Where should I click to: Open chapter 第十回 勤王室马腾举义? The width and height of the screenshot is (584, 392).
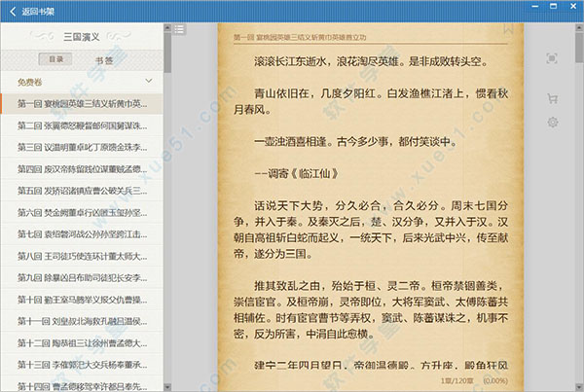82,300
